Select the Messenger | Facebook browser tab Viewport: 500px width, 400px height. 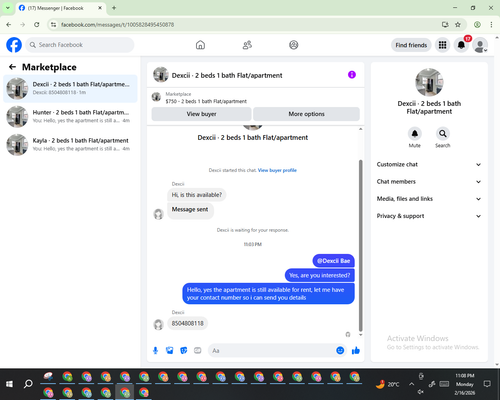[x=61, y=8]
